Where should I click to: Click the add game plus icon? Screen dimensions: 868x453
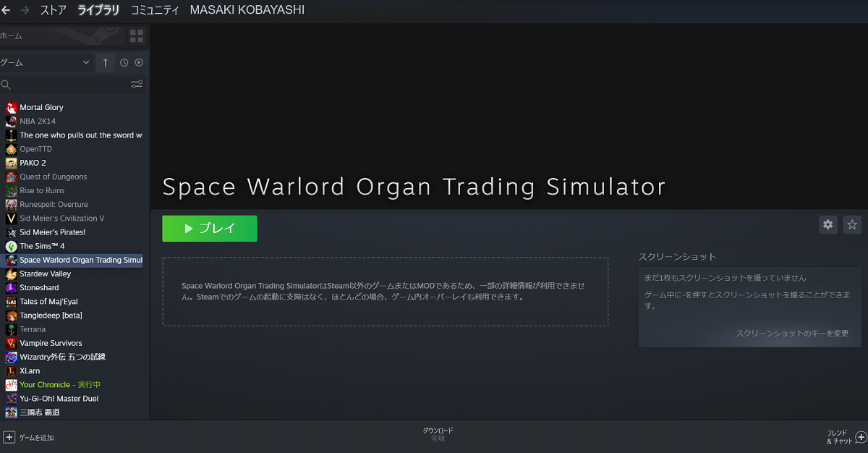(x=9, y=437)
